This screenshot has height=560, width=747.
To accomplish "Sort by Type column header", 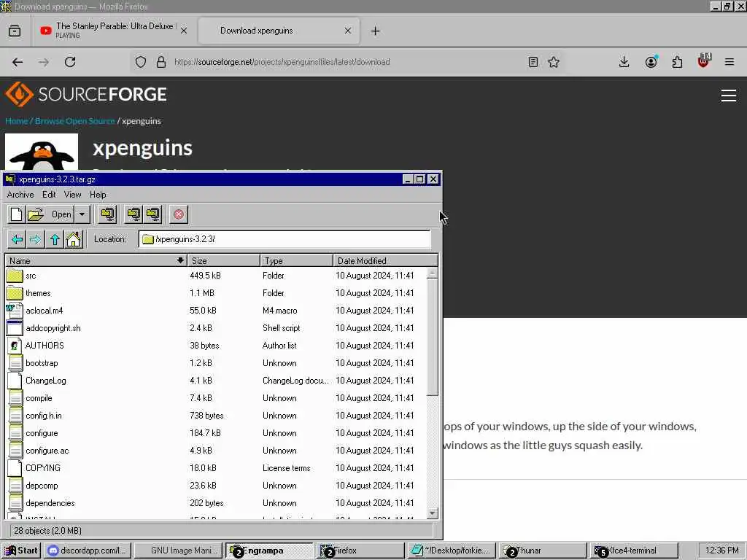I will [297, 260].
